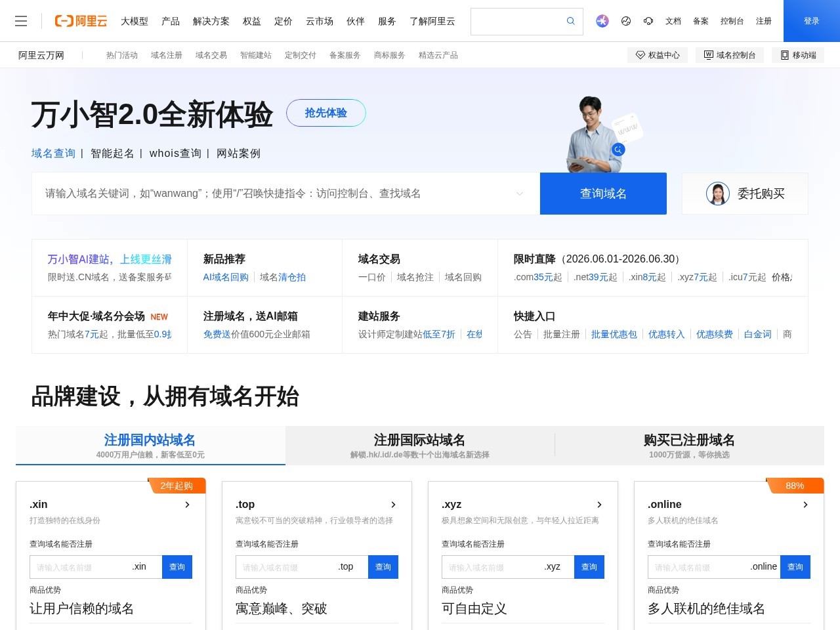Image resolution: width=840 pixels, height=630 pixels.
Task: Click the 登录 button
Action: pyautogui.click(x=812, y=21)
